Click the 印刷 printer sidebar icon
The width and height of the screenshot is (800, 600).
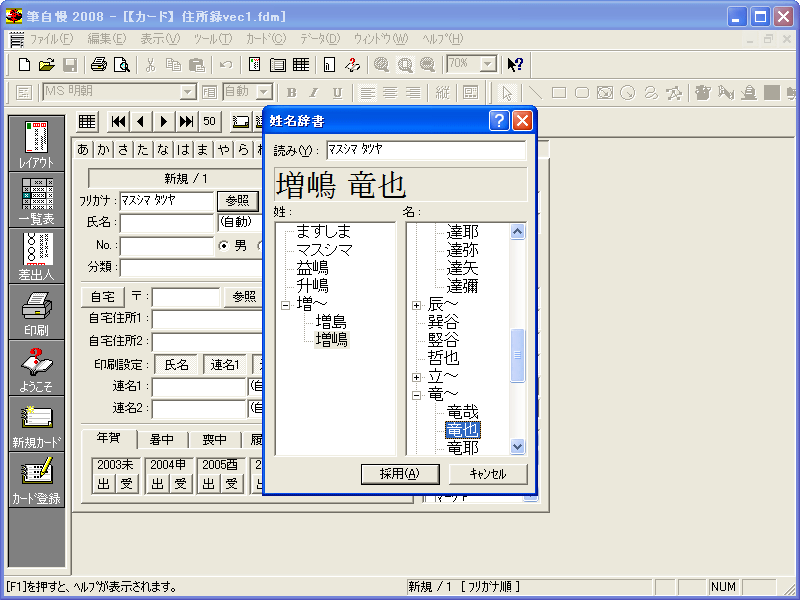37,312
